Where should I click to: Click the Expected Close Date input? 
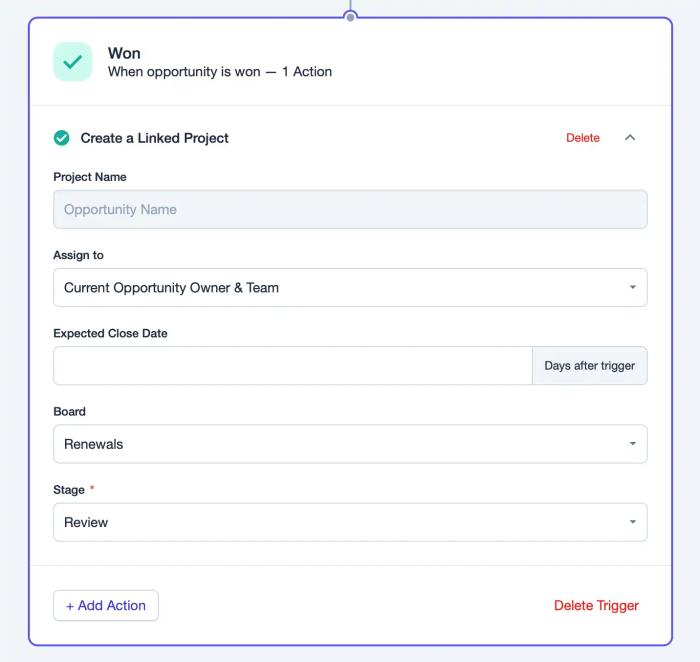(x=293, y=366)
